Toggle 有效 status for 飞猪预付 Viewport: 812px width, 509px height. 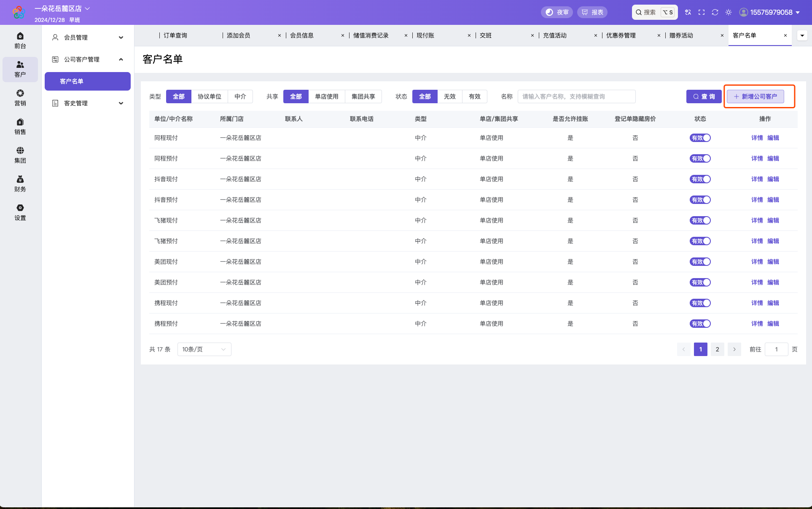(x=700, y=241)
